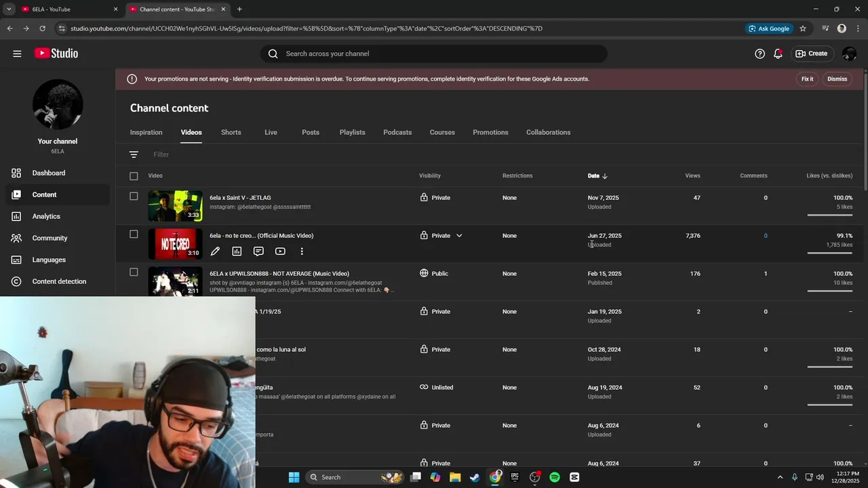The height and width of the screenshot is (488, 868).
Task: Close the Channel content browser tab
Action: (223, 9)
